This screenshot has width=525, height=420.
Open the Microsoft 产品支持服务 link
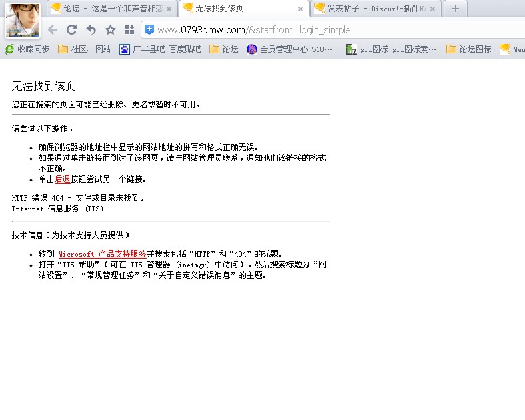click(102, 254)
